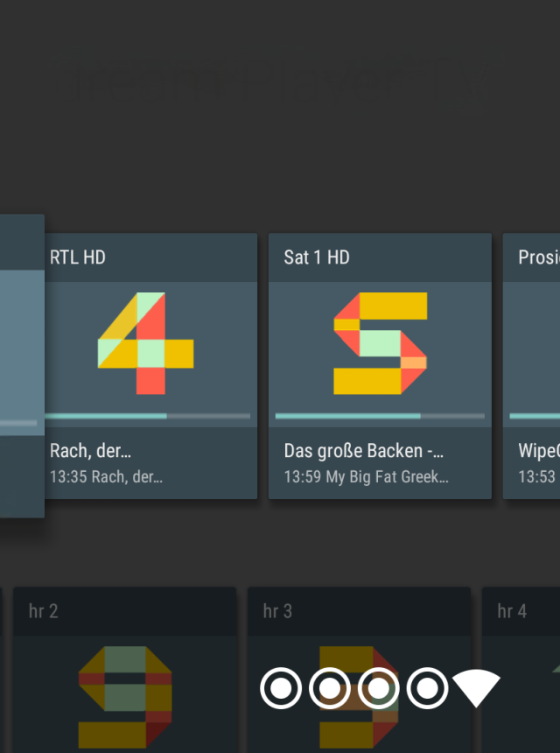
Task: Open the Sat 1 HD channel card
Action: coord(380,366)
